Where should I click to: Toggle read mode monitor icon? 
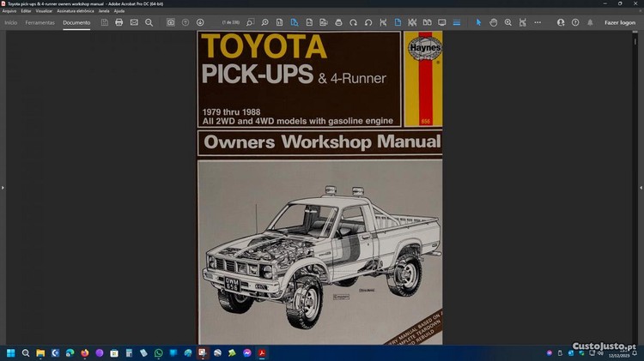[x=443, y=22]
